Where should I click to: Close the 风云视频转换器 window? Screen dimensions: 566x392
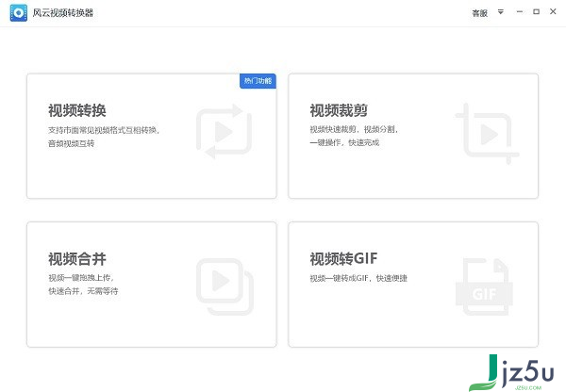click(x=553, y=11)
